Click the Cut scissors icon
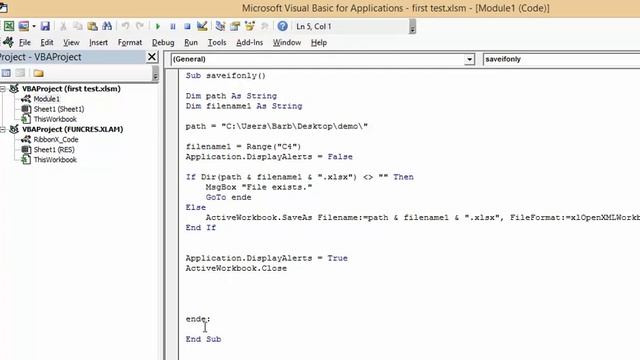The height and width of the screenshot is (360, 640). tap(63, 27)
